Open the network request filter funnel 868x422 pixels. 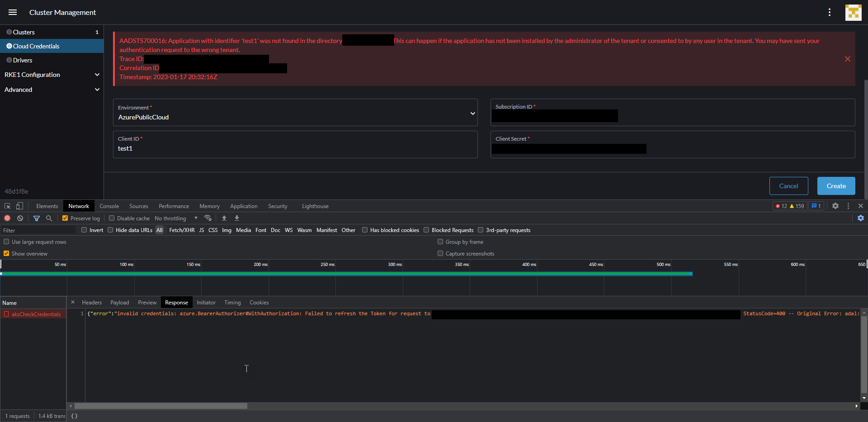tap(37, 218)
